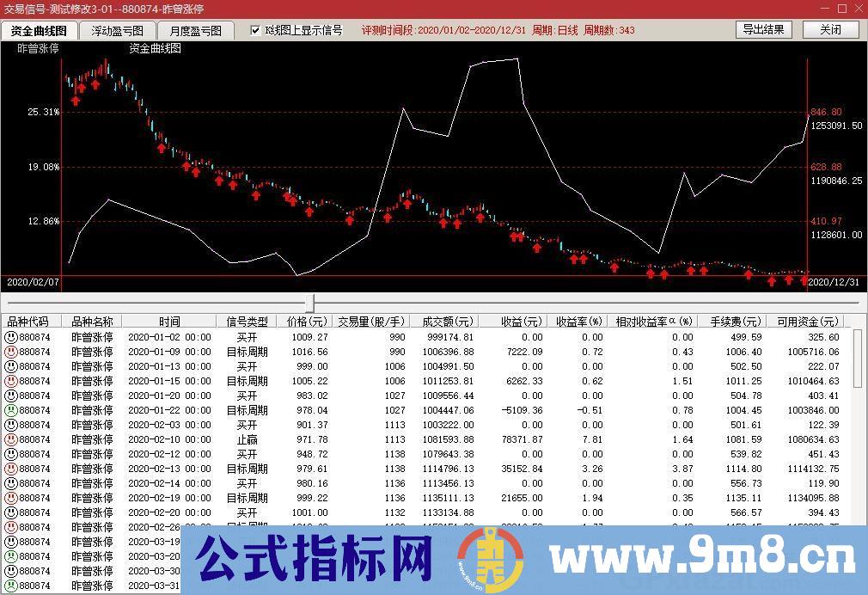This screenshot has height=595, width=868.
Task: Click the red smiley icon of the 2020-01-09 row
Action: 11,352
